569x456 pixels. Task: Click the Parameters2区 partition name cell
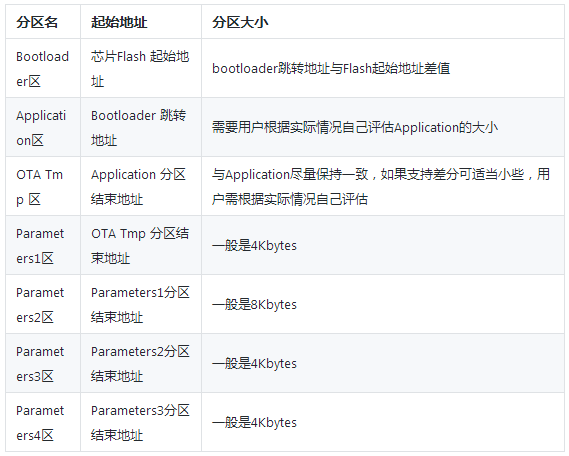coord(43,304)
